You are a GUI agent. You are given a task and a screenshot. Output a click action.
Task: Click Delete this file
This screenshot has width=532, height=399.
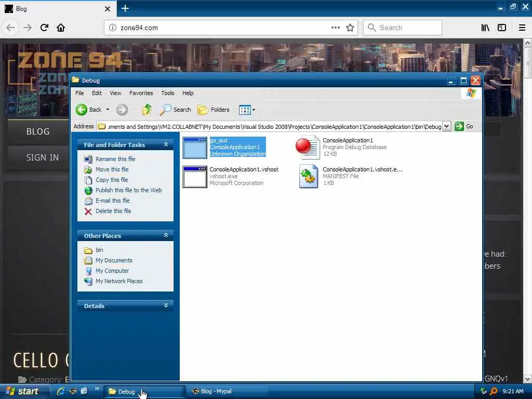pyautogui.click(x=113, y=211)
